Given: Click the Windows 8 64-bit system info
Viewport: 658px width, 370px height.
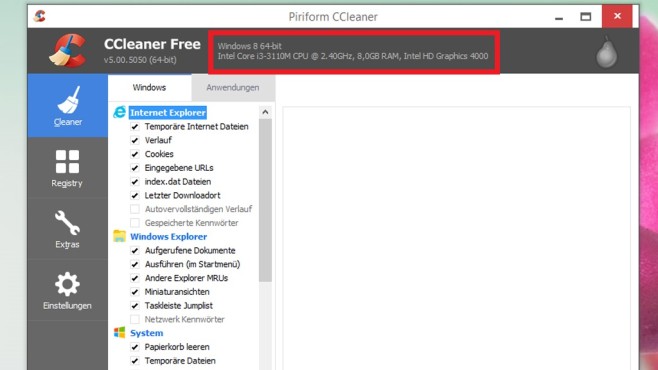Looking at the screenshot, I should (250, 46).
